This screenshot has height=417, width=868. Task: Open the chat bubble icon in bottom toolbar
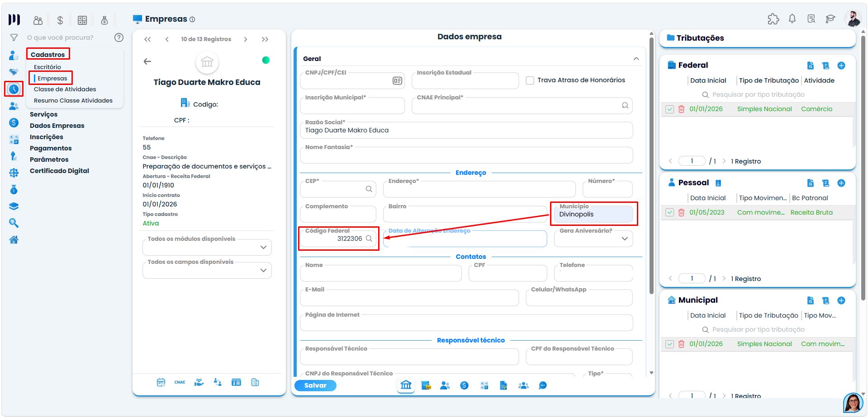543,385
